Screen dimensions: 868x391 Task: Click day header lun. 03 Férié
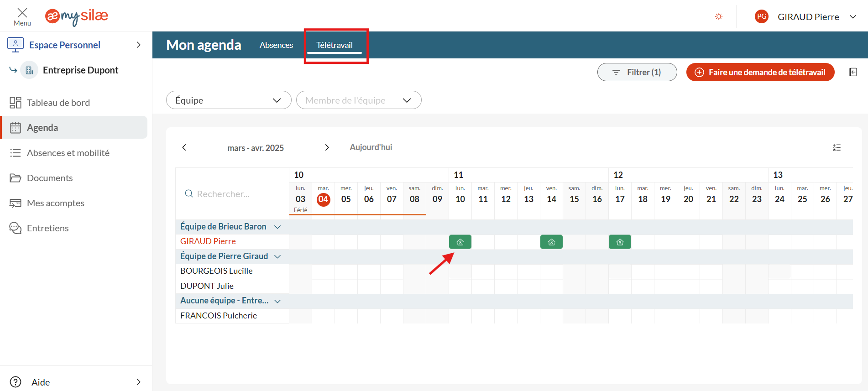point(300,199)
